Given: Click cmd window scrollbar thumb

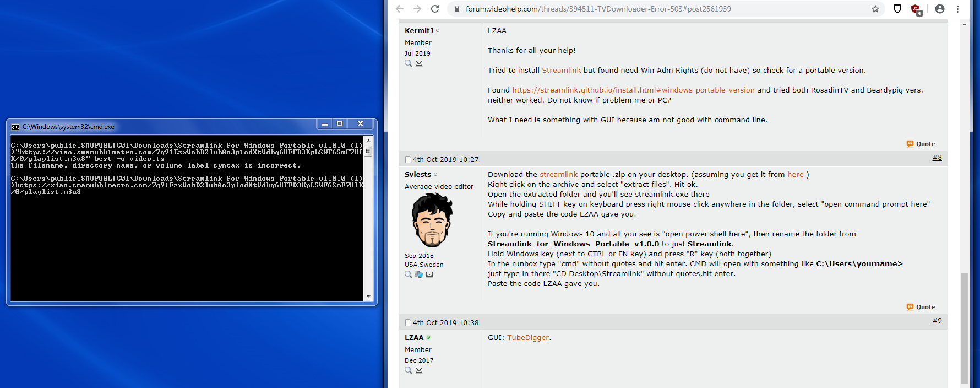Looking at the screenshot, I should pos(368,150).
